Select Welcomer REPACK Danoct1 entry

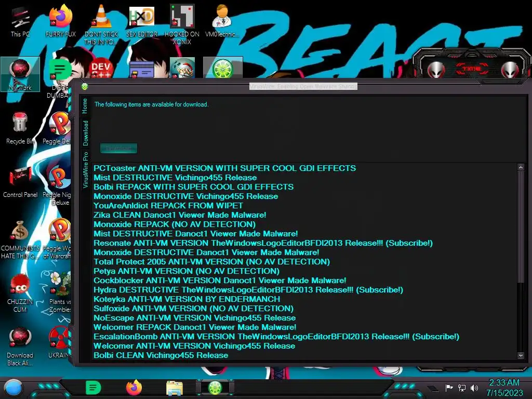(195, 327)
